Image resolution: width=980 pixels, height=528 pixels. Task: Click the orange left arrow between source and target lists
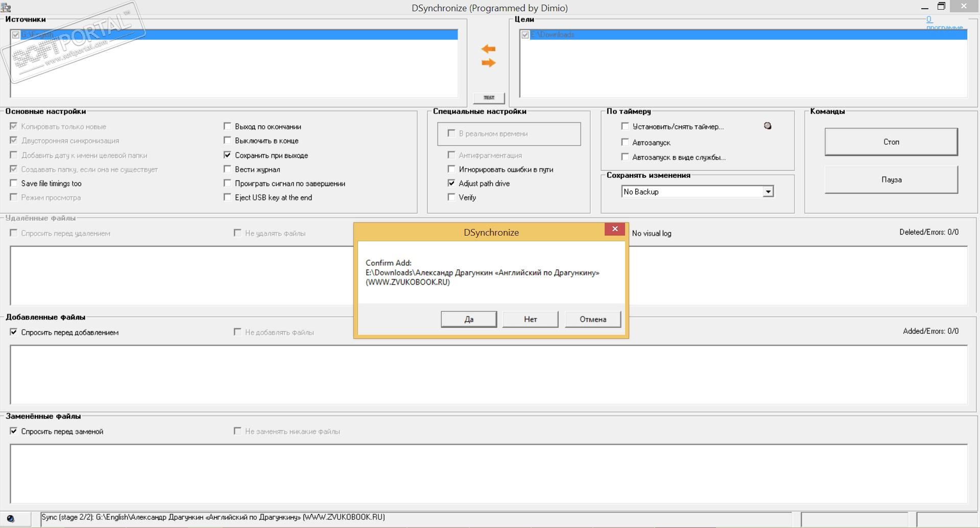(488, 49)
